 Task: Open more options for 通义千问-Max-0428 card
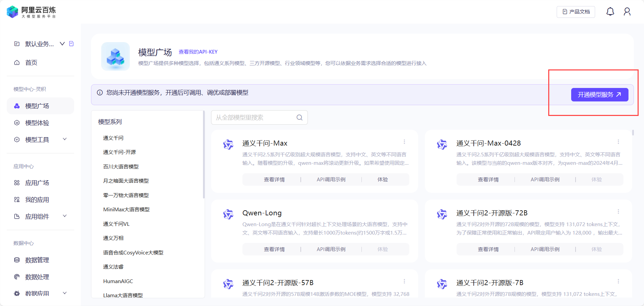618,142
